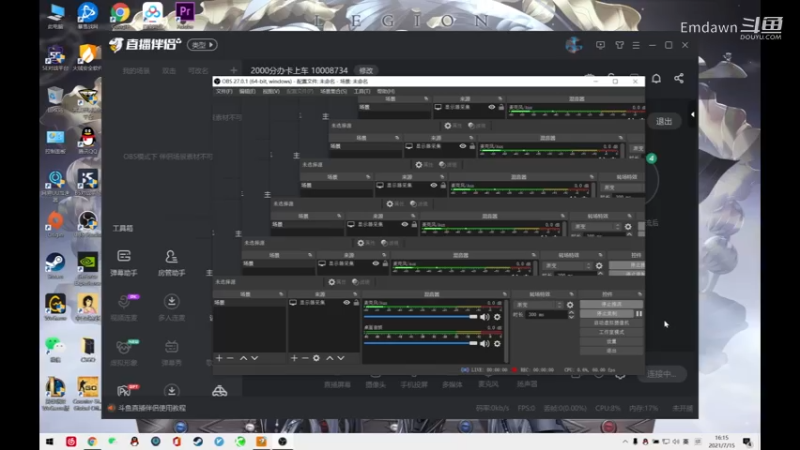The width and height of the screenshot is (800, 450).
Task: Pop out the Controls dock using its header icon
Action: click(639, 294)
